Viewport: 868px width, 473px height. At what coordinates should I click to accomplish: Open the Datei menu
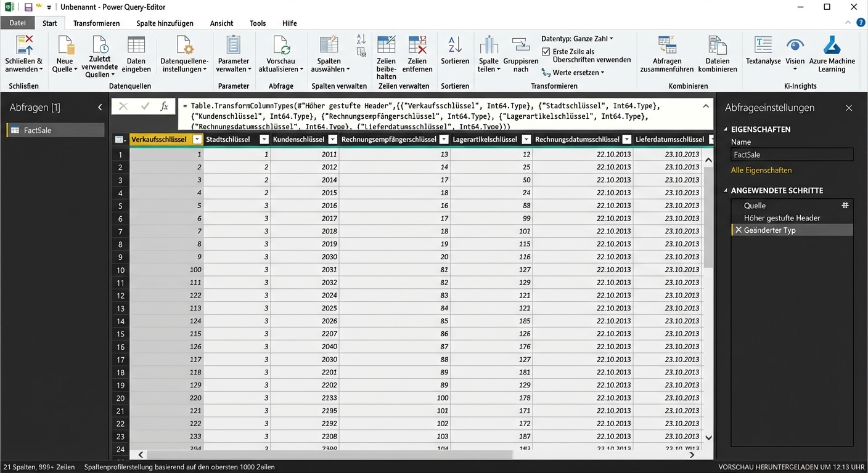(17, 23)
